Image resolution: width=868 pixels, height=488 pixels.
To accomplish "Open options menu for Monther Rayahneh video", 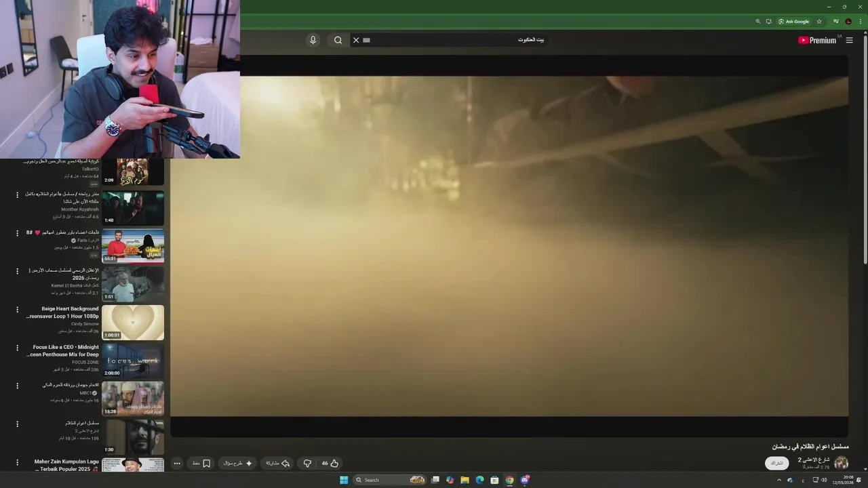I will 18,195.
